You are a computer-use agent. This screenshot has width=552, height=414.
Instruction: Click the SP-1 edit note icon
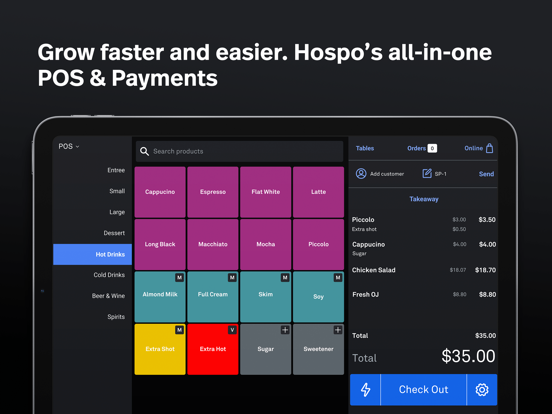click(427, 173)
